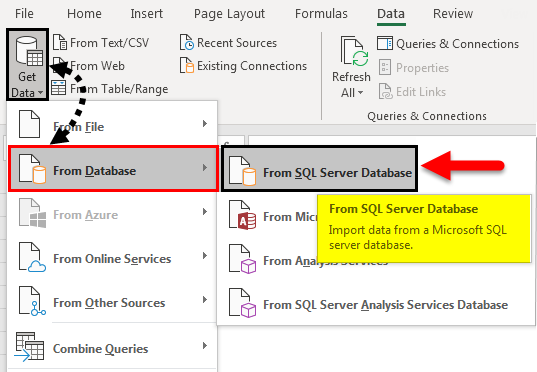Click the From File page icon
Image resolution: width=537 pixels, height=372 pixels.
pos(29,124)
